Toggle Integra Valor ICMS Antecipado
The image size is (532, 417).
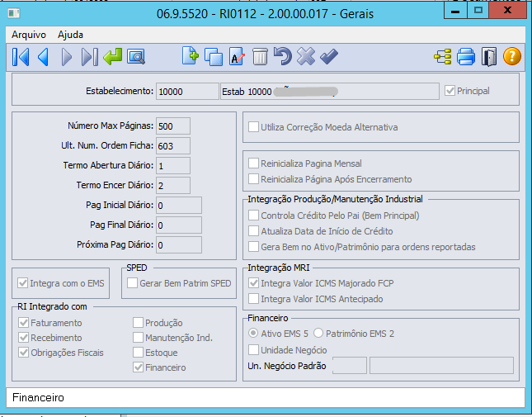pyautogui.click(x=253, y=298)
